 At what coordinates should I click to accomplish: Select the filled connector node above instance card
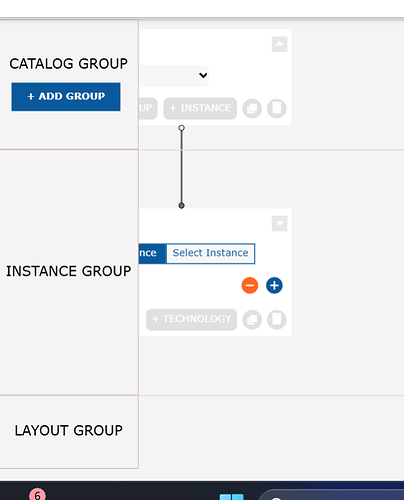(181, 206)
